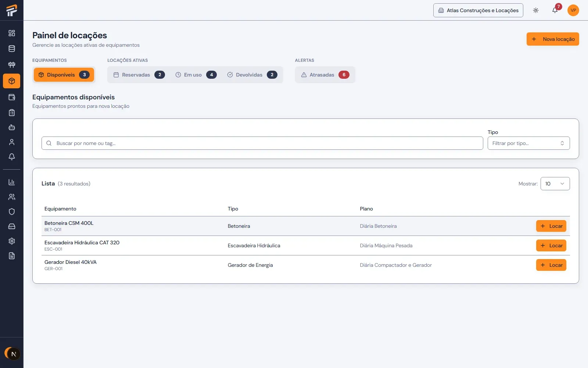588x368 pixels.
Task: Click the Painel de locações heading
Action: [x=69, y=35]
